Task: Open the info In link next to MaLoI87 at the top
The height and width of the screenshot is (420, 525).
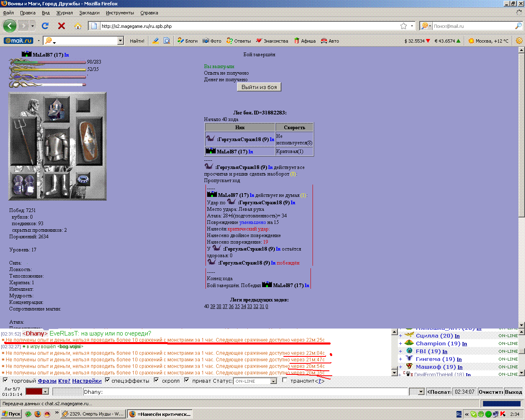Action: pyautogui.click(x=66, y=55)
